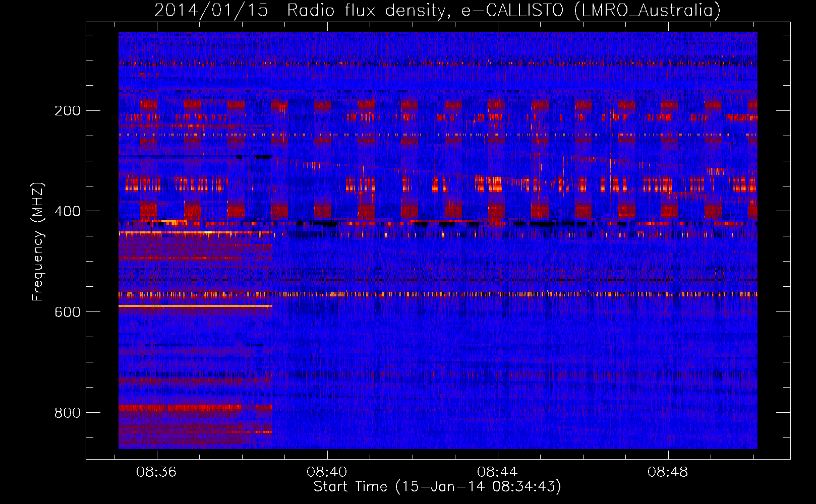Viewport: 816px width, 504px height.
Task: Click the 08:36 time tick label
Action: (x=156, y=472)
